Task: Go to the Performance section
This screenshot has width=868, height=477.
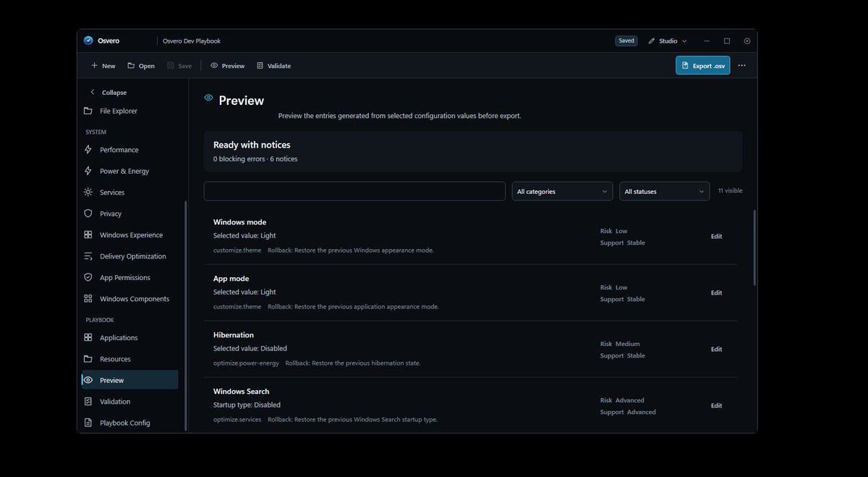Action: click(x=129, y=150)
